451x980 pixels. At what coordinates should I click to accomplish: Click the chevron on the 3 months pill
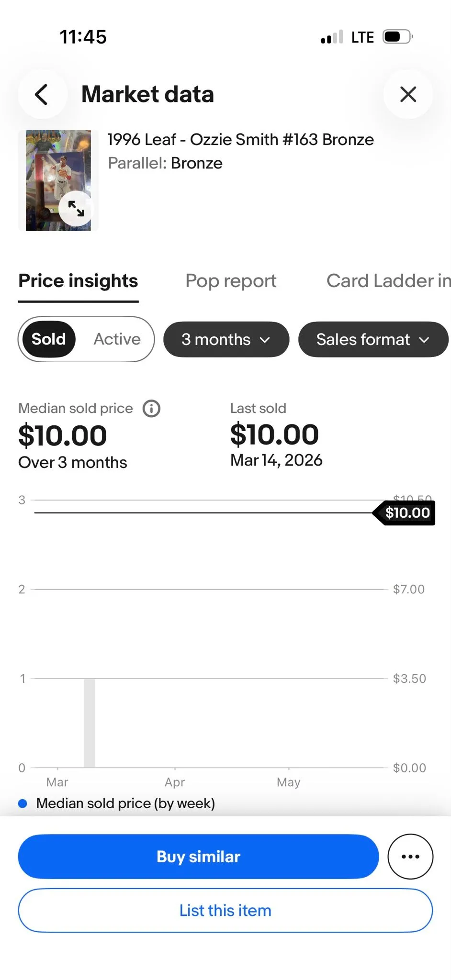[x=265, y=340]
